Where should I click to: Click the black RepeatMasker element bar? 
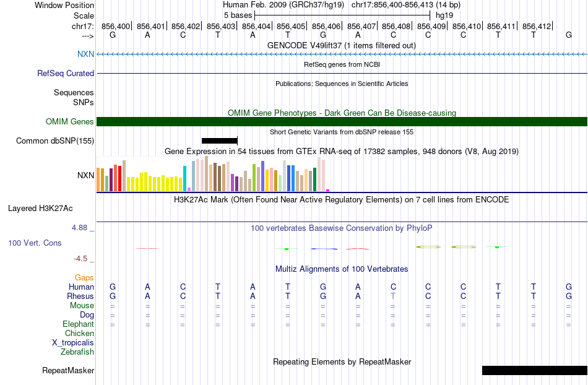point(535,370)
